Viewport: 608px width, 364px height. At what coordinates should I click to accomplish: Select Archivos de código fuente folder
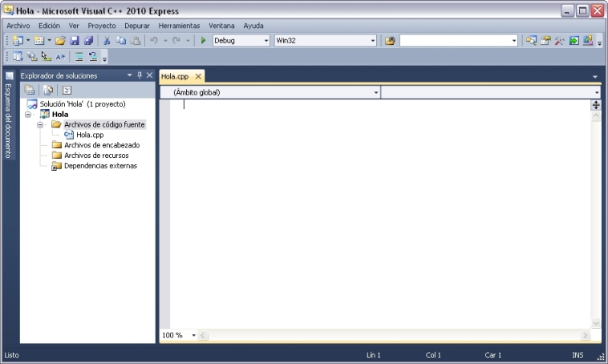(x=104, y=124)
